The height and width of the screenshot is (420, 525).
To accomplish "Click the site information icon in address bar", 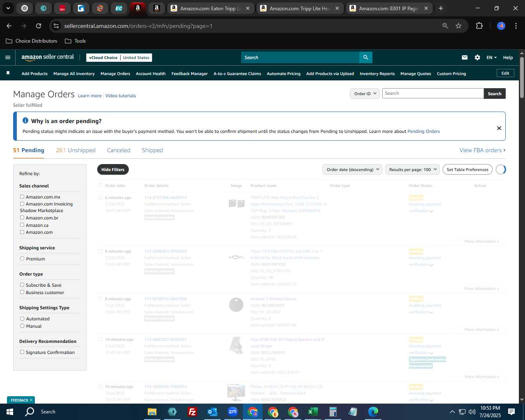I will point(56,26).
